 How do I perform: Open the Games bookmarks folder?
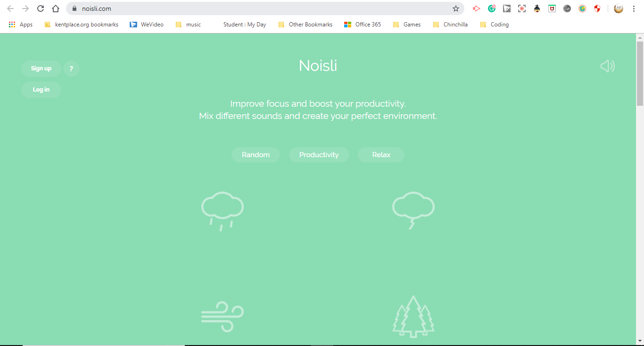[x=406, y=25]
